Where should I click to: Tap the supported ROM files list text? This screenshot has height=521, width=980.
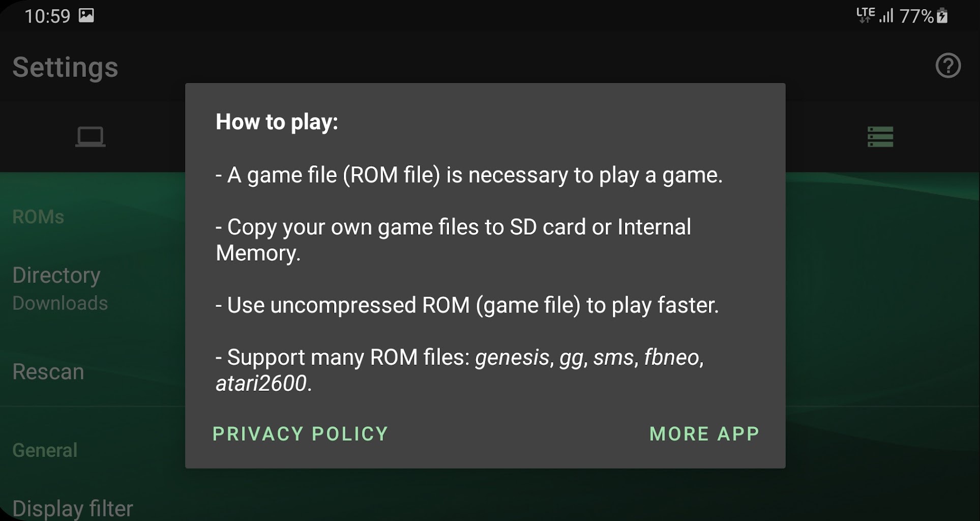pyautogui.click(x=460, y=370)
